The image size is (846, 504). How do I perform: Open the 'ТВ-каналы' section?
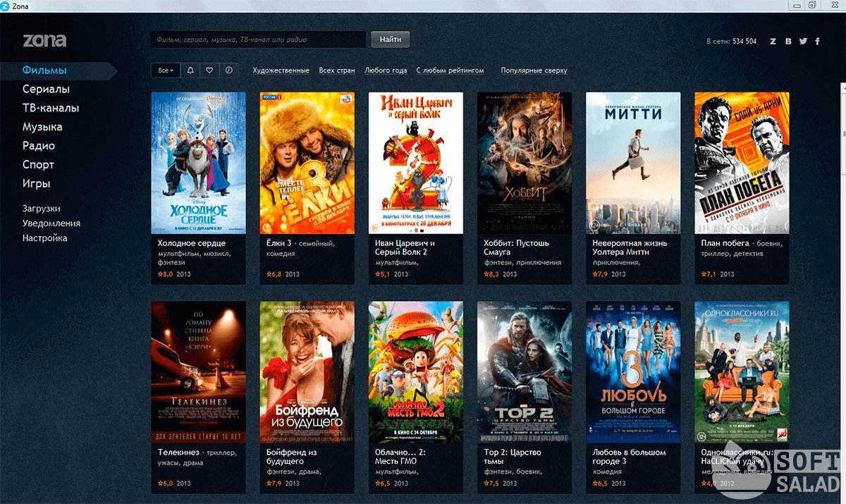tap(50, 109)
